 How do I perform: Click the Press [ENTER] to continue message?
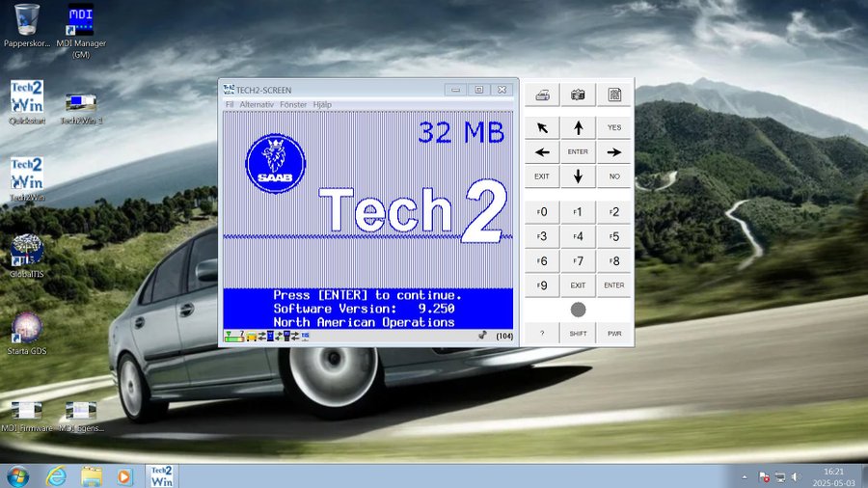(x=367, y=295)
